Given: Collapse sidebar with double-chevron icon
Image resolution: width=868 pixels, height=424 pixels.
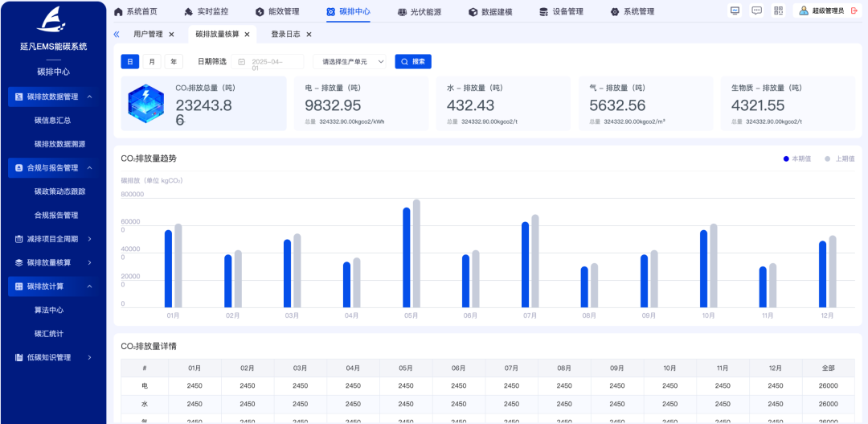Looking at the screenshot, I should tap(117, 35).
